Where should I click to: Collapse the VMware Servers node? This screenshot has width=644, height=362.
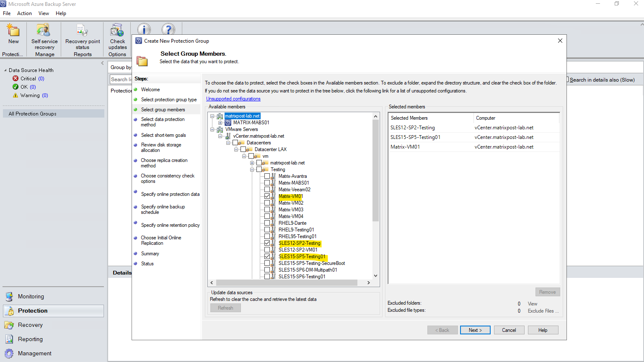212,129
